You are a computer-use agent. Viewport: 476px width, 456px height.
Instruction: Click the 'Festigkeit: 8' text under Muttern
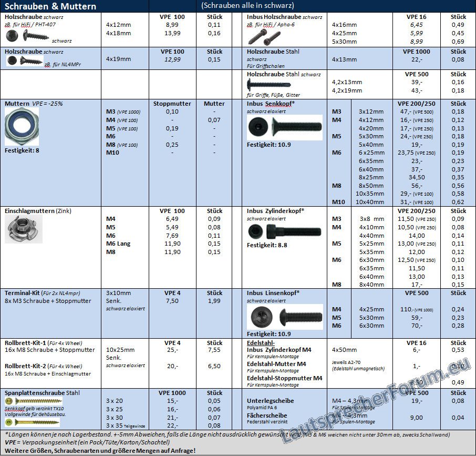[22, 150]
